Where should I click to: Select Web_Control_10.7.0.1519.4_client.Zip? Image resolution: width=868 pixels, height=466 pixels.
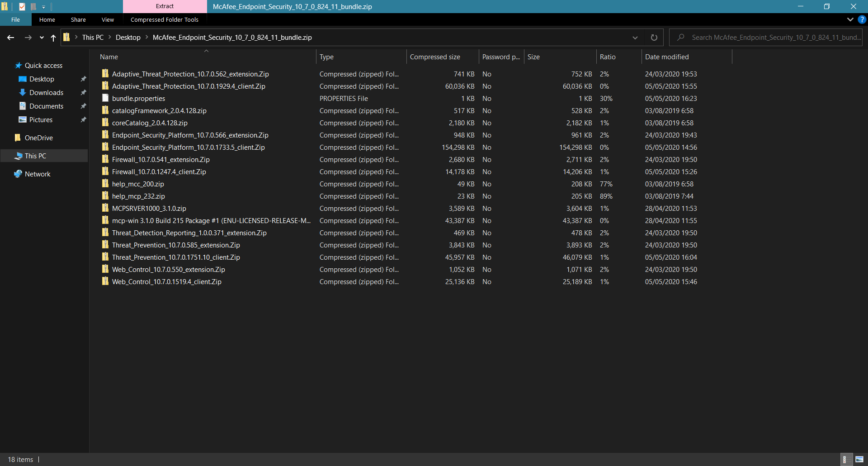tap(167, 281)
